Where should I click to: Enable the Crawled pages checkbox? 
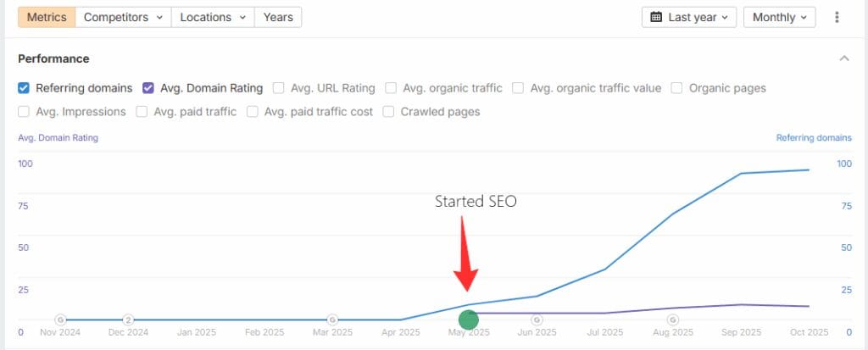389,111
